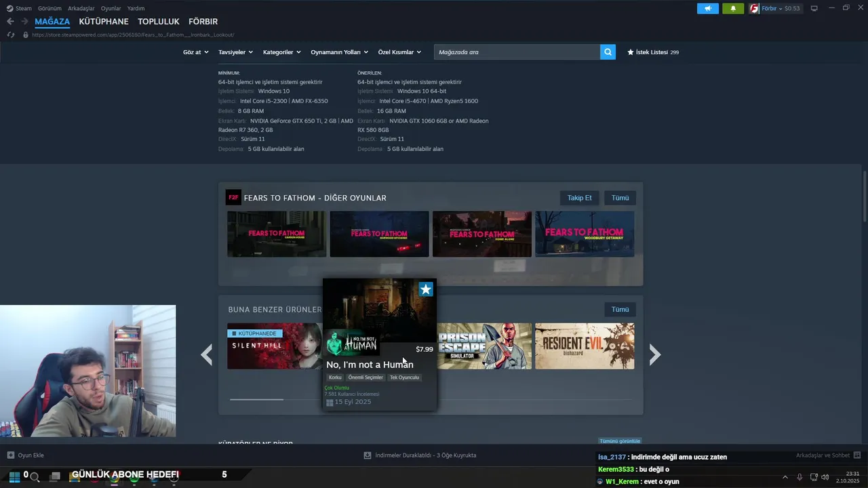Switch to the TOPLULUK tab

click(159, 22)
